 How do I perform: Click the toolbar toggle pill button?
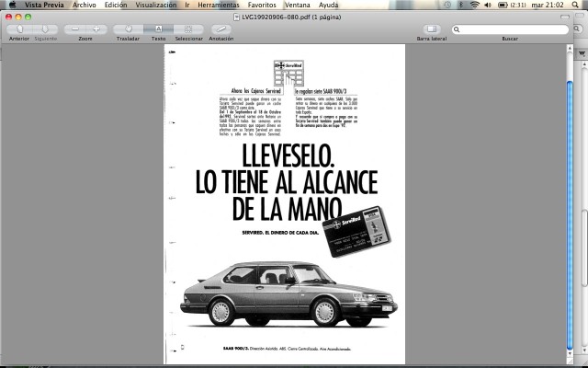point(565,17)
